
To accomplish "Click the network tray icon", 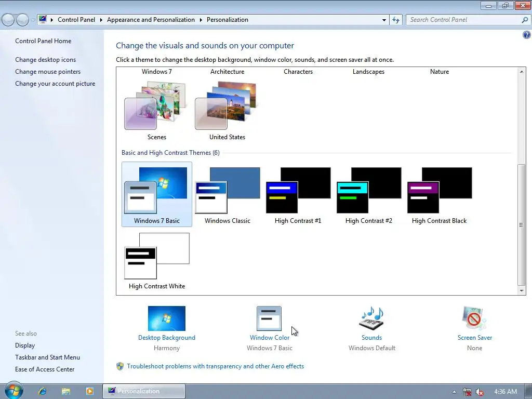I will [x=467, y=392].
